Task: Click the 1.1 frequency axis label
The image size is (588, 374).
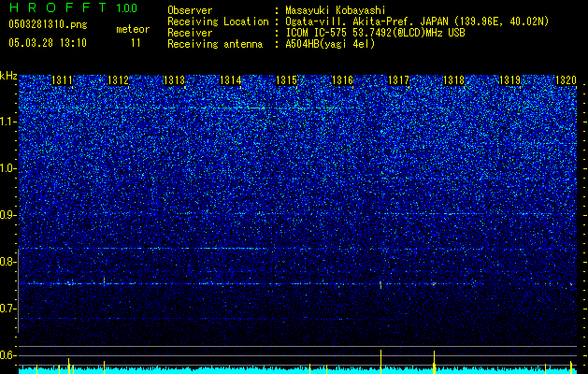Action: coord(7,122)
